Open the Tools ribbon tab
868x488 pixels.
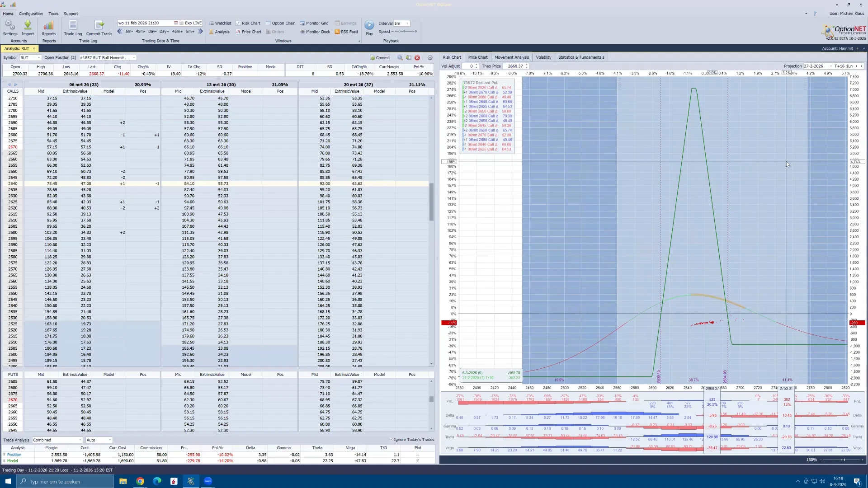[53, 14]
